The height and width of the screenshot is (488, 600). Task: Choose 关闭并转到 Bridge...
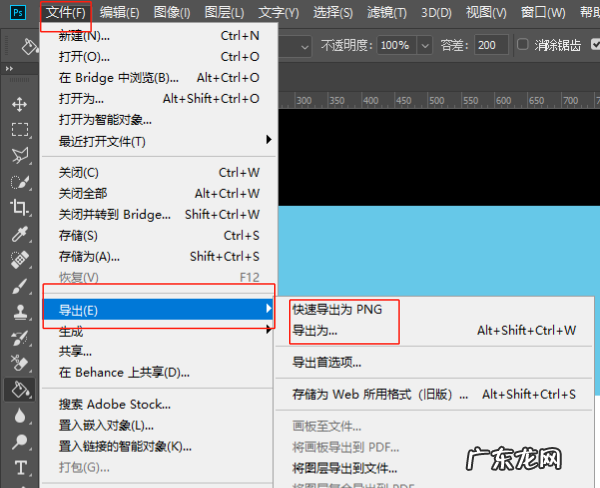[x=159, y=215]
